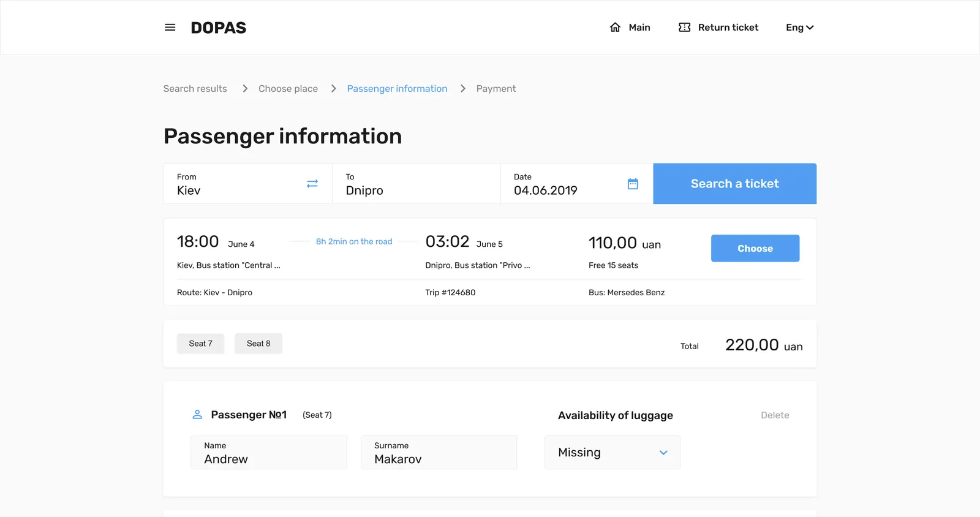
Task: Click the ticket icon beside Return ticket
Action: pos(684,28)
